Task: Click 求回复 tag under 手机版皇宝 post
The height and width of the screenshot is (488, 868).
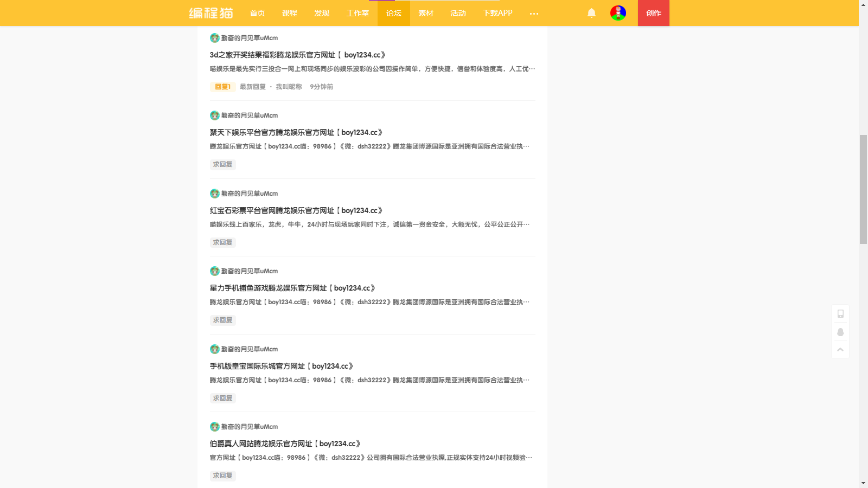Action: pyautogui.click(x=222, y=398)
